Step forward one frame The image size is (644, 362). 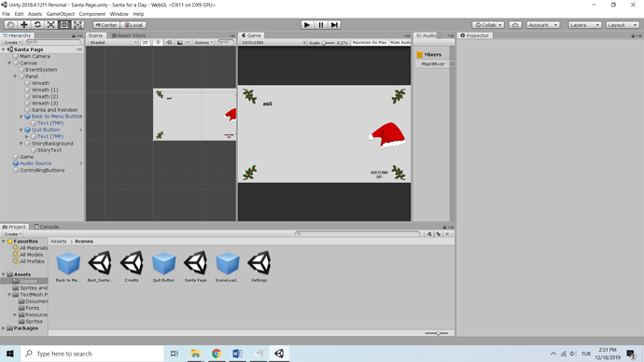click(334, 25)
